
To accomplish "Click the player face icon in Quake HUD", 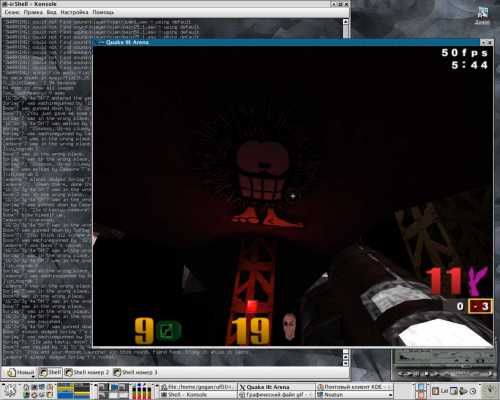I will click(289, 326).
